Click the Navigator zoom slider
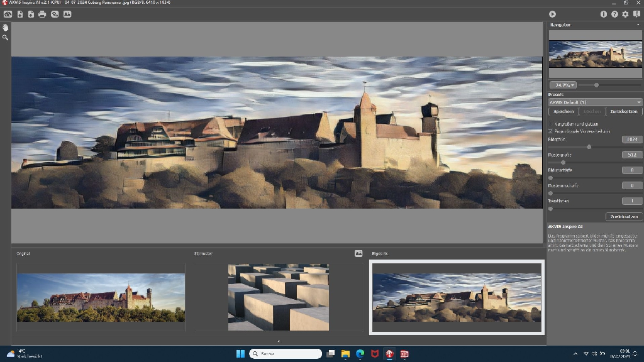Screen dimensions: 644x362 coord(610,85)
